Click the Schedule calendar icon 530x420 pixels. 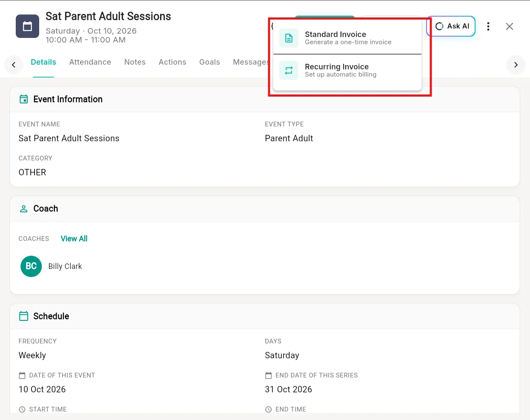24,316
